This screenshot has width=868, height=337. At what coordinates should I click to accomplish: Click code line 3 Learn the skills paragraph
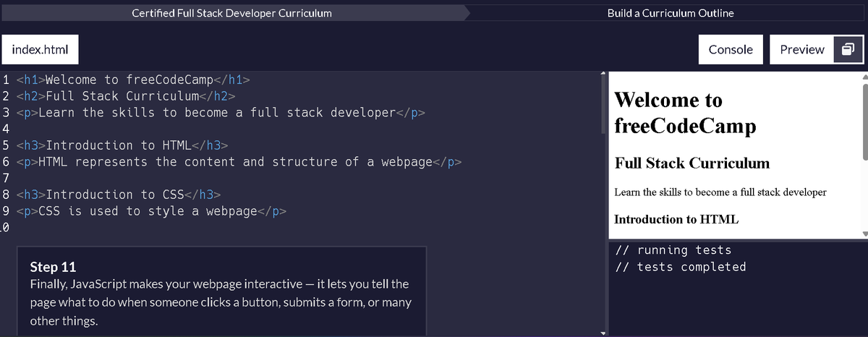click(x=221, y=113)
